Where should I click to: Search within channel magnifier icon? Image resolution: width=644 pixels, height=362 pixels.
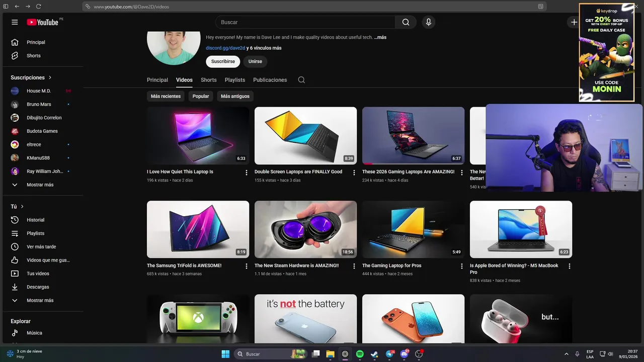click(x=301, y=80)
